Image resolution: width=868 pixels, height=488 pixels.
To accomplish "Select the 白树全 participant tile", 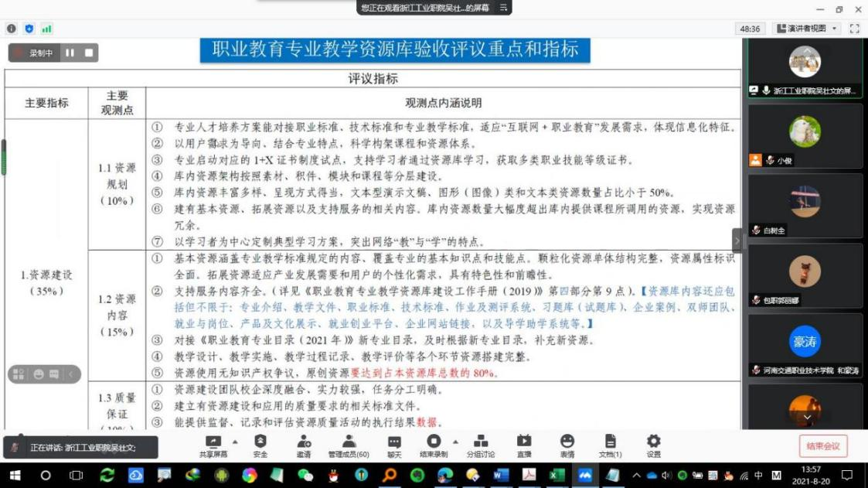I will [x=805, y=206].
